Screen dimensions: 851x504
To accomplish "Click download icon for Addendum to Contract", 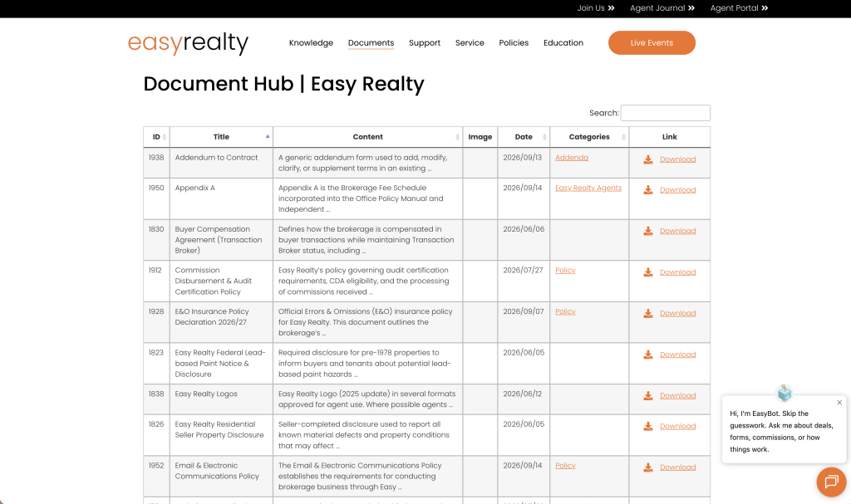I will tap(648, 159).
